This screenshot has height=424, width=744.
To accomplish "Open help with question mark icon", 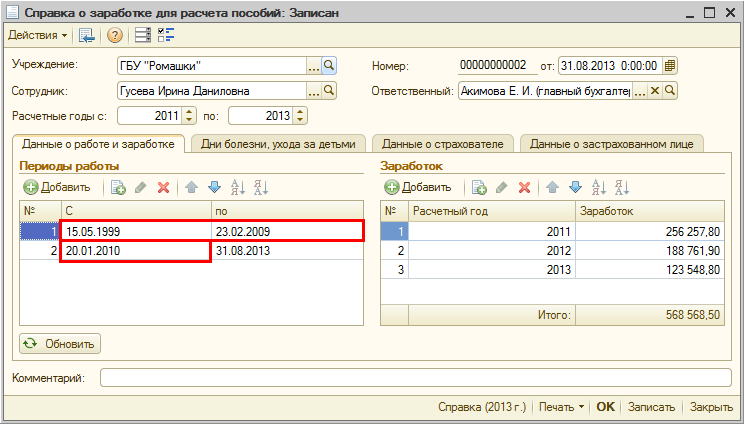I will (x=115, y=35).
